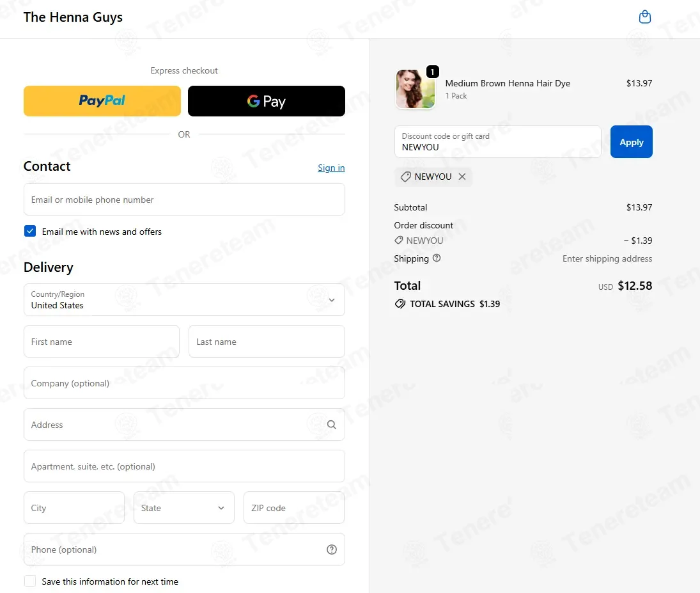Select the Last name field
700x593 pixels.
pos(267,342)
